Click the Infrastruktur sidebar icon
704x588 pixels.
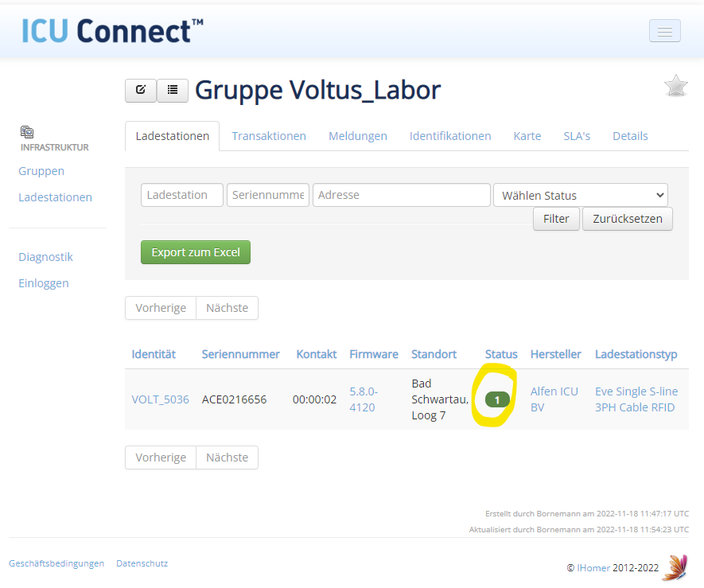(x=27, y=131)
